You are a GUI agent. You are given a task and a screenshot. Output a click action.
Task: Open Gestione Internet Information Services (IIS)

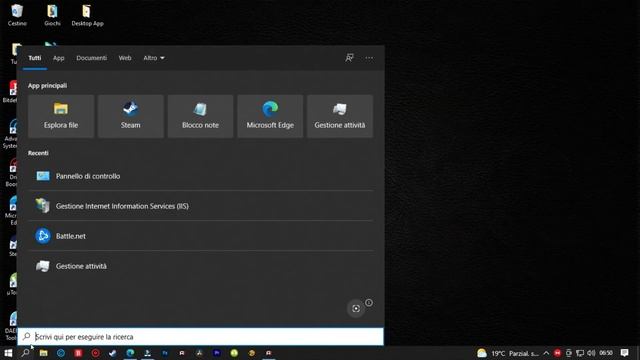[200, 206]
